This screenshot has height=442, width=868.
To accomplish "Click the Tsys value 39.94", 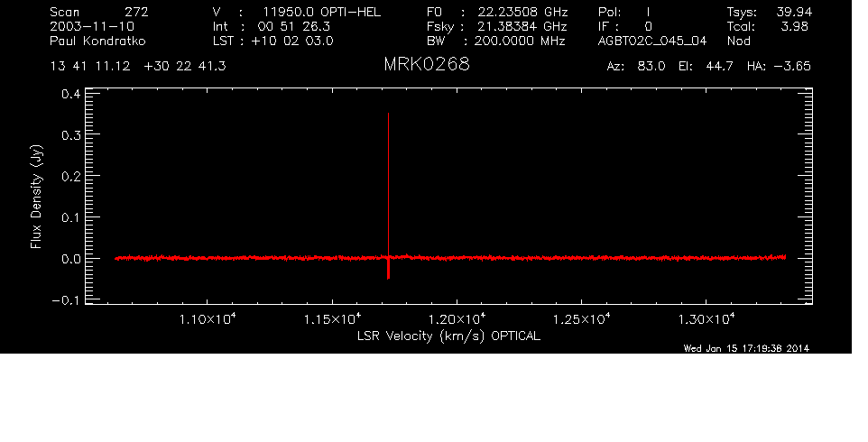I will [794, 12].
